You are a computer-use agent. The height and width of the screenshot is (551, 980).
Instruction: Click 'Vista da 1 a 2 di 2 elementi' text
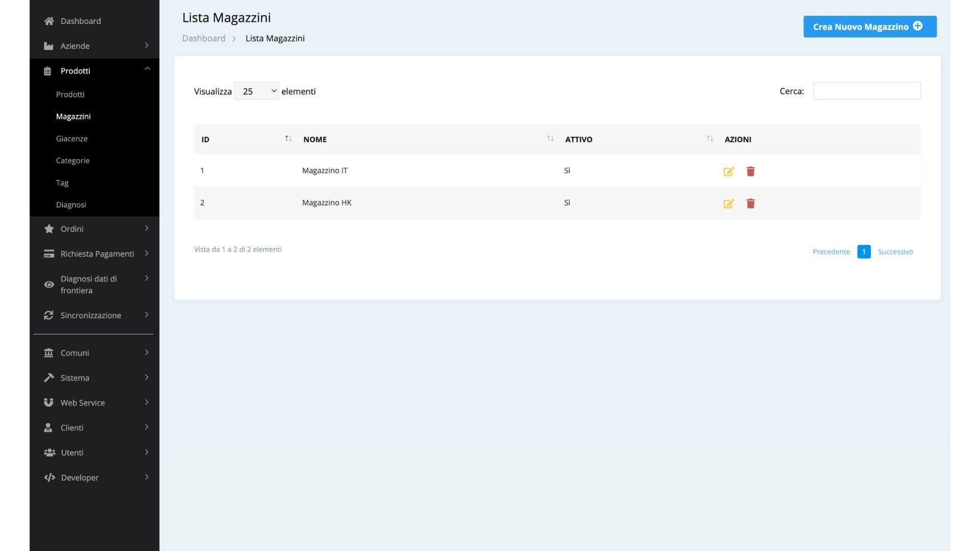coord(238,249)
